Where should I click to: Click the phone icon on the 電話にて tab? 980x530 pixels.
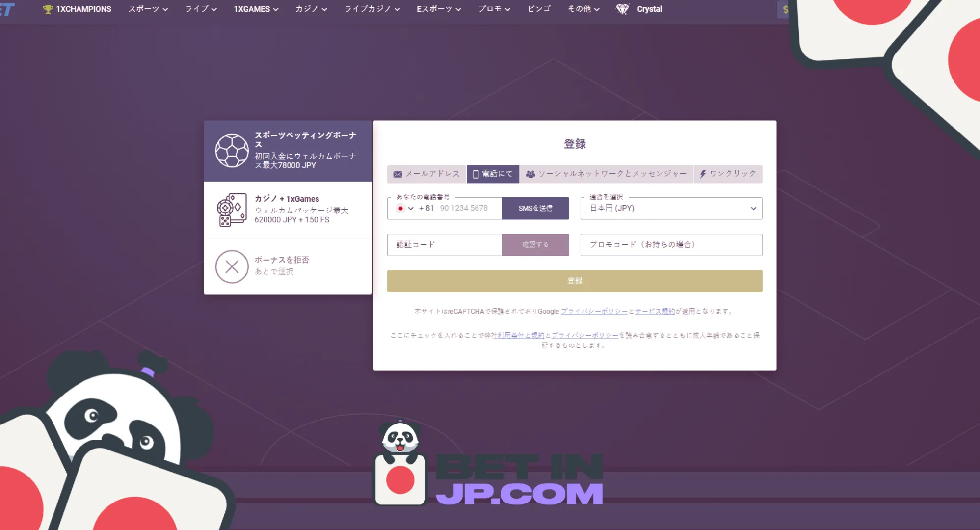(x=476, y=174)
